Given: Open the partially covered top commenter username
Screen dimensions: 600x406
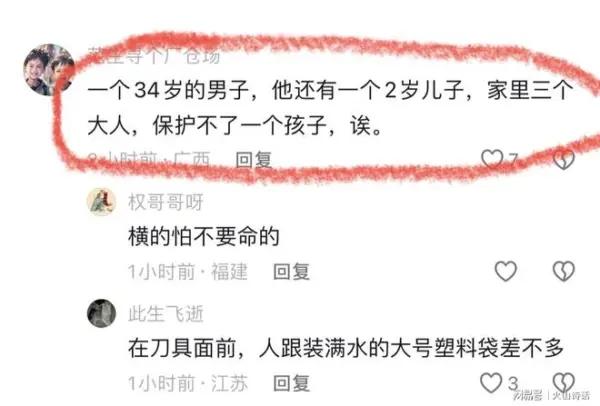Looking at the screenshot, I should coord(154,56).
